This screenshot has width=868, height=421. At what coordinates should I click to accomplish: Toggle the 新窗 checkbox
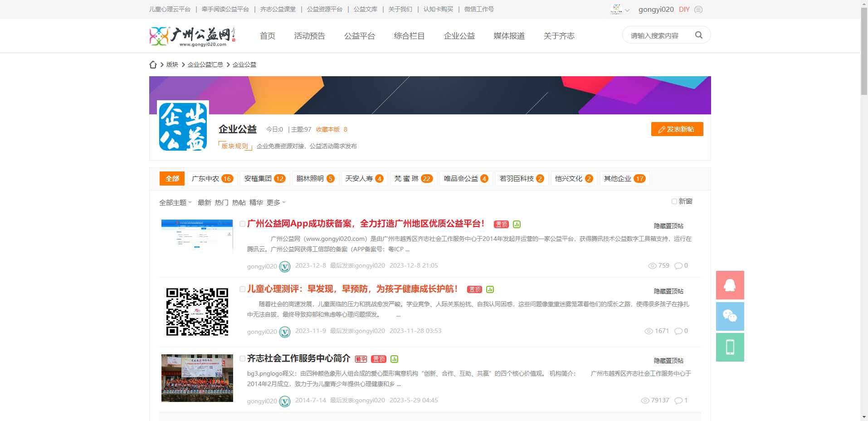tap(674, 201)
